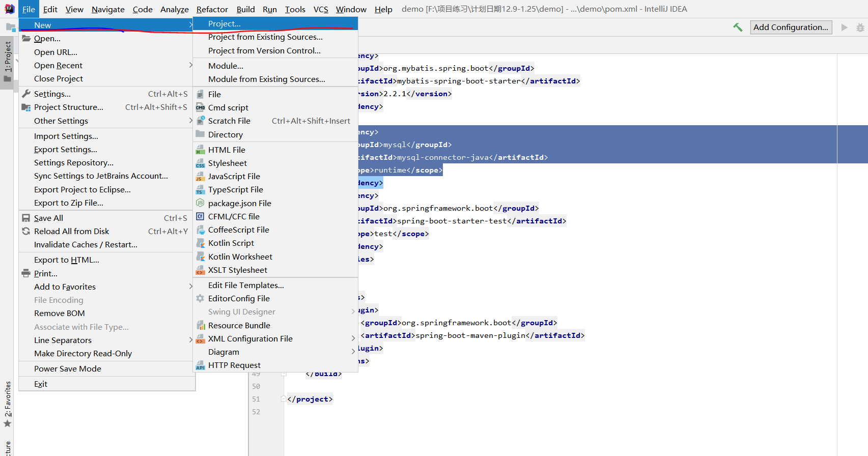Click the Build hammer icon
The width and height of the screenshot is (868, 456).
coord(738,27)
